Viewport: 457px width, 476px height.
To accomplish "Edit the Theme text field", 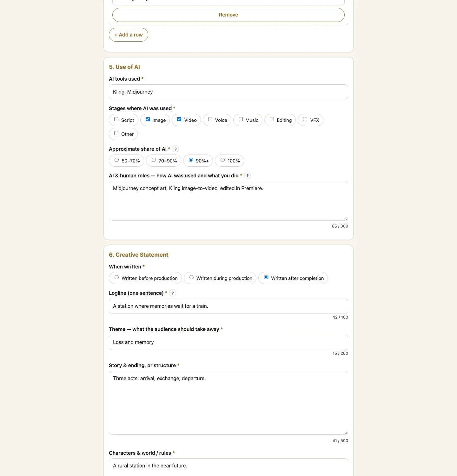I will click(x=228, y=342).
